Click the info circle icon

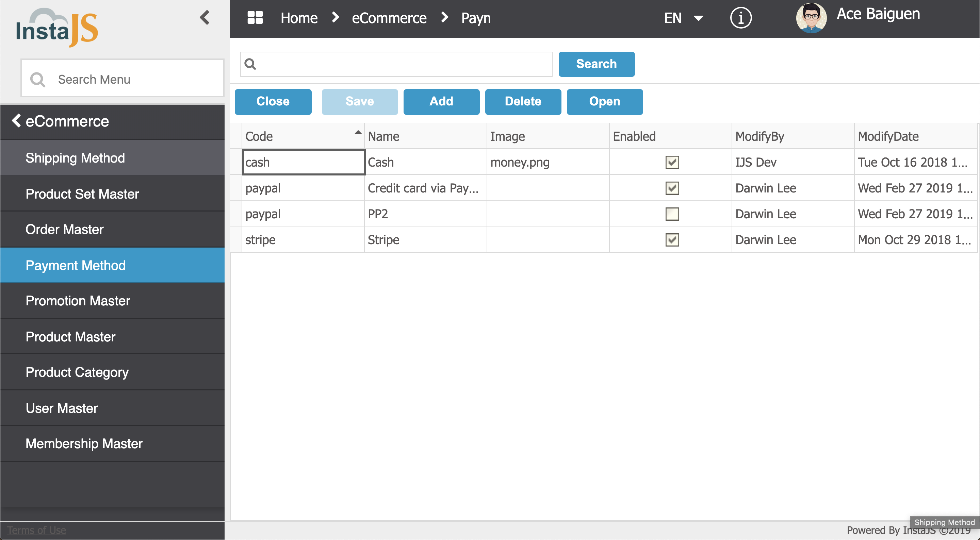(740, 18)
